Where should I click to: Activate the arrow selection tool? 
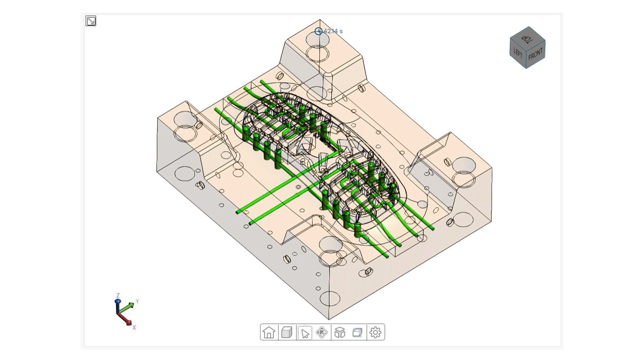point(305,333)
